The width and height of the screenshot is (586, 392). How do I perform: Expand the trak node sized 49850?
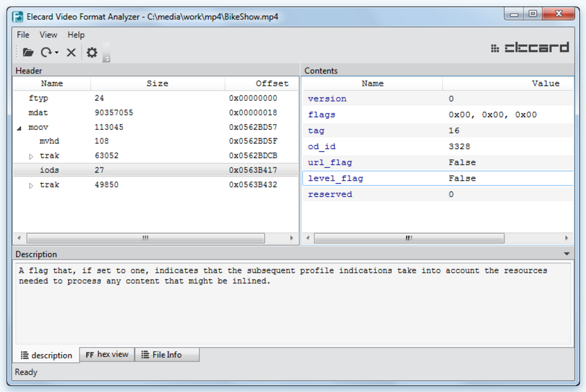click(x=31, y=186)
